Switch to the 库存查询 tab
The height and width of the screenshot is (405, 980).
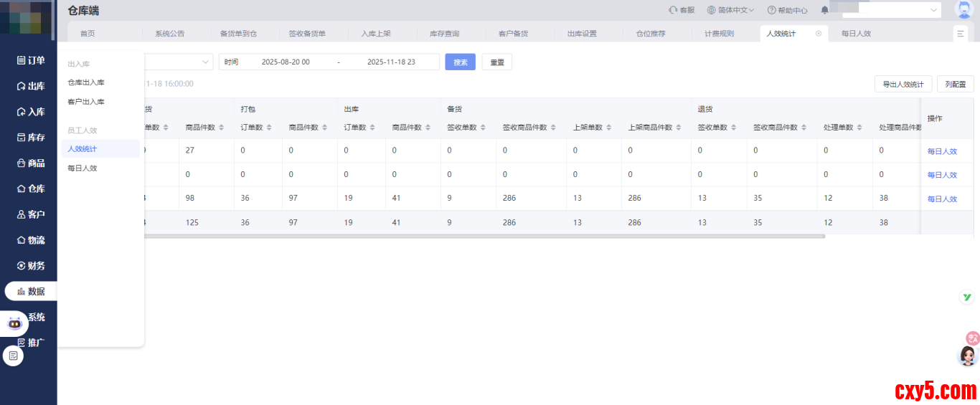point(444,34)
